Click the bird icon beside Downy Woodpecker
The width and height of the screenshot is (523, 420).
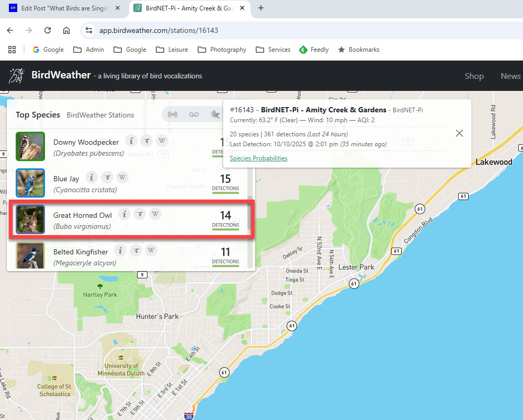coord(147,141)
